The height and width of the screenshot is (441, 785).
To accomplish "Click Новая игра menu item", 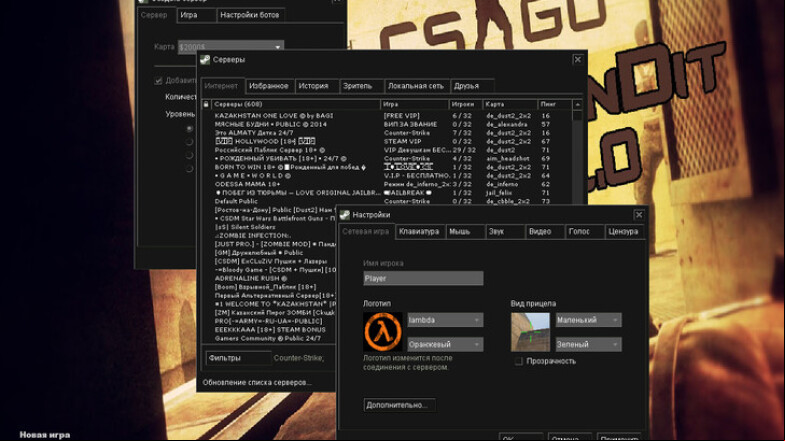I will click(45, 435).
